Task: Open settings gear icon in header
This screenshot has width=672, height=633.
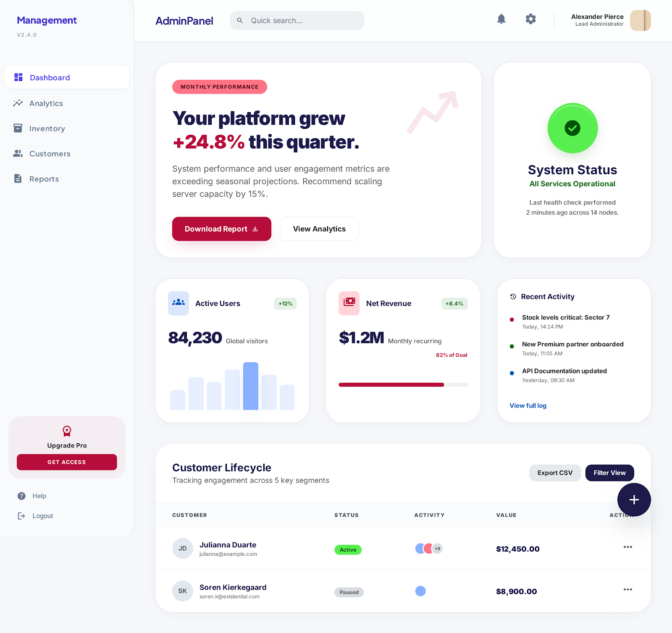Action: pyautogui.click(x=531, y=19)
